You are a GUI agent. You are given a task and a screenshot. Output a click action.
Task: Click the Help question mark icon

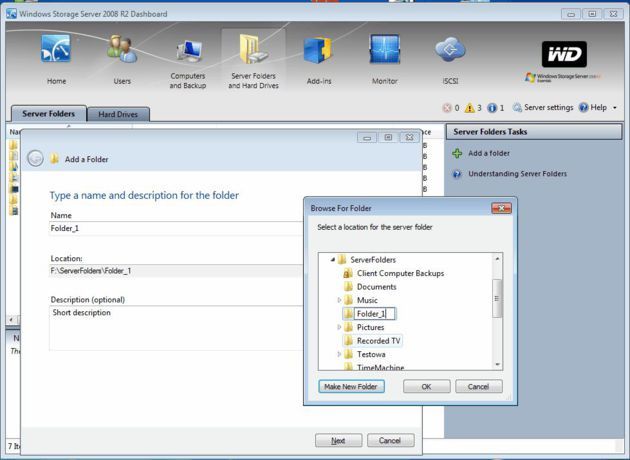(x=583, y=107)
